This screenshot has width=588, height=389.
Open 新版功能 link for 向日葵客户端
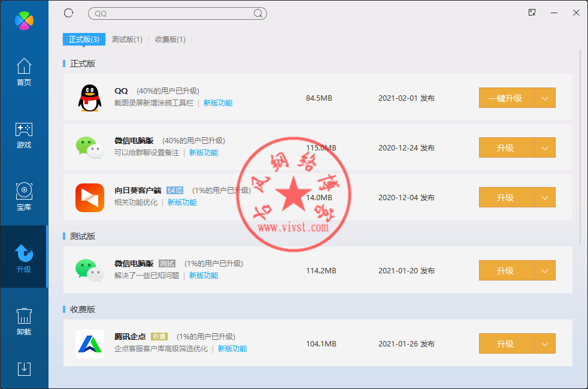pos(182,203)
